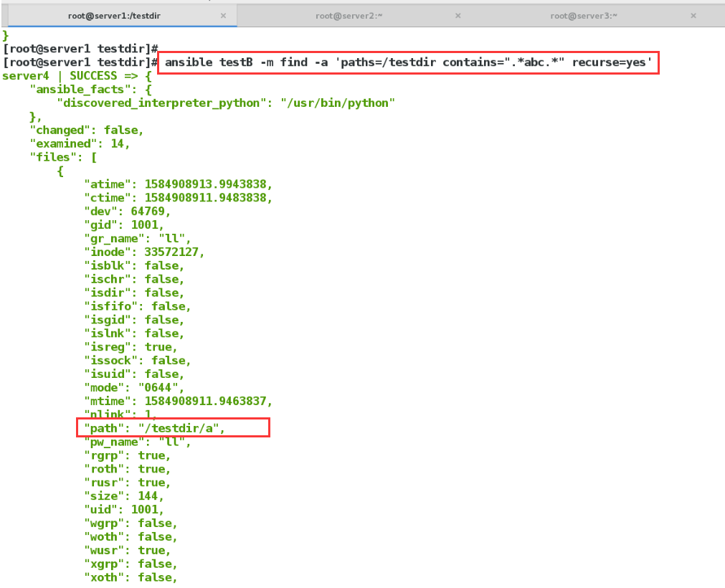Click the "xgrp": false line
725x588 pixels.
tap(131, 564)
